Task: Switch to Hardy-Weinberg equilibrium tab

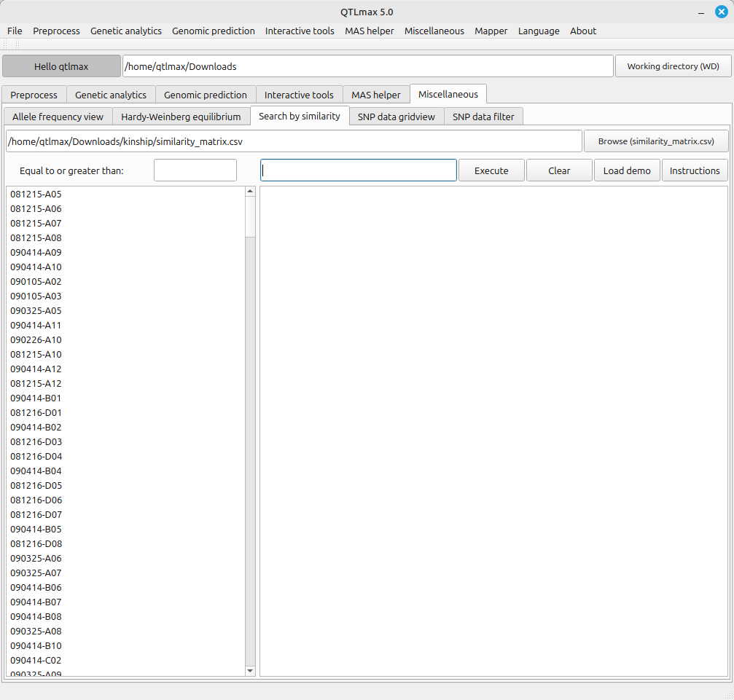Action: click(181, 117)
